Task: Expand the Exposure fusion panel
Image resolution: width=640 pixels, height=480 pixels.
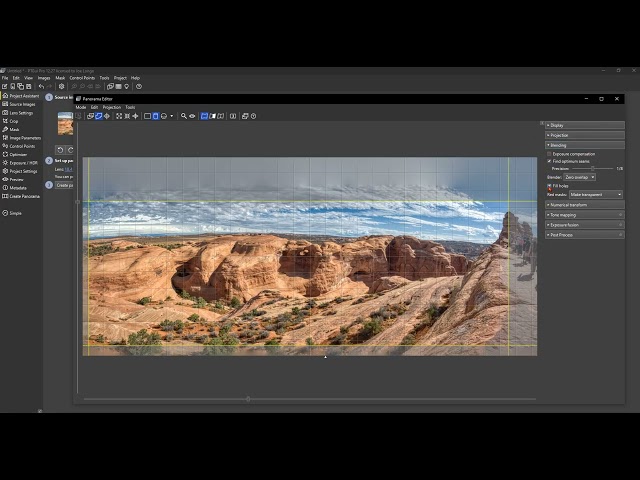Action: click(584, 225)
